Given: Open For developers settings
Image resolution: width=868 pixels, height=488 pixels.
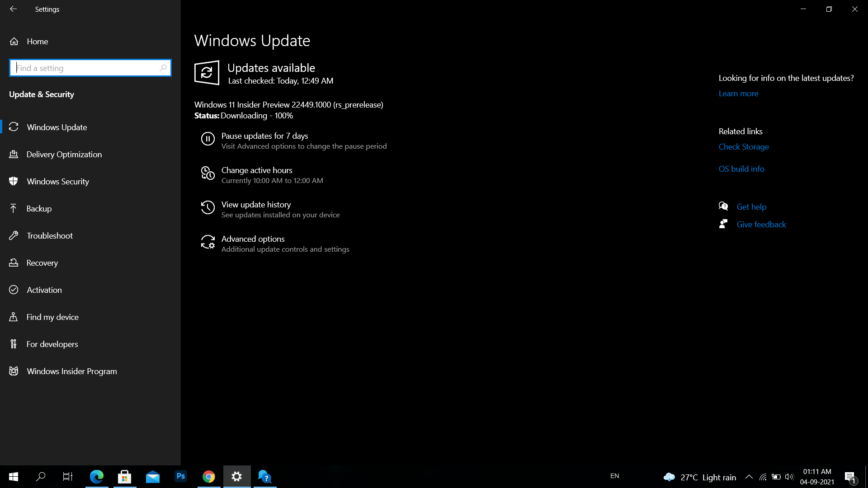Looking at the screenshot, I should click(90, 344).
